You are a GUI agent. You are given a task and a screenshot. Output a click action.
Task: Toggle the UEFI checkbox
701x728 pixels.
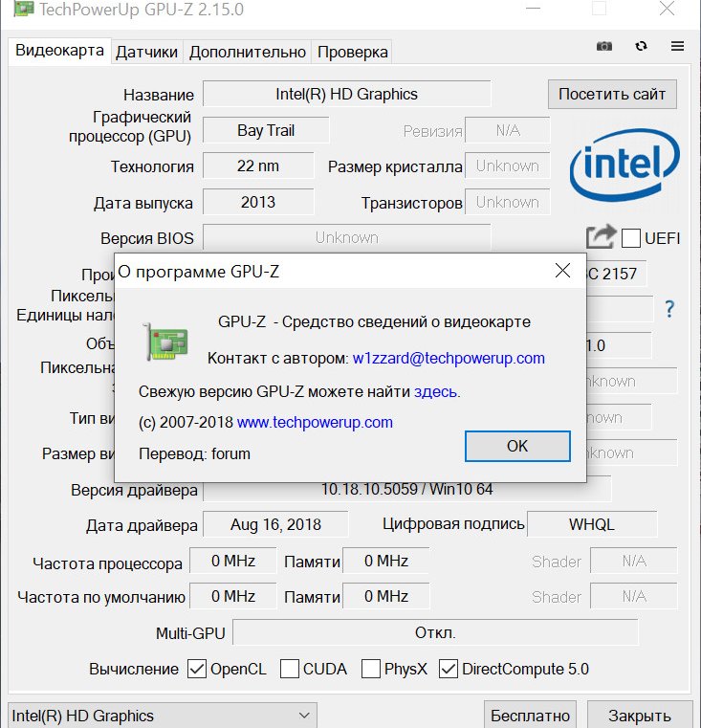pyautogui.click(x=631, y=238)
